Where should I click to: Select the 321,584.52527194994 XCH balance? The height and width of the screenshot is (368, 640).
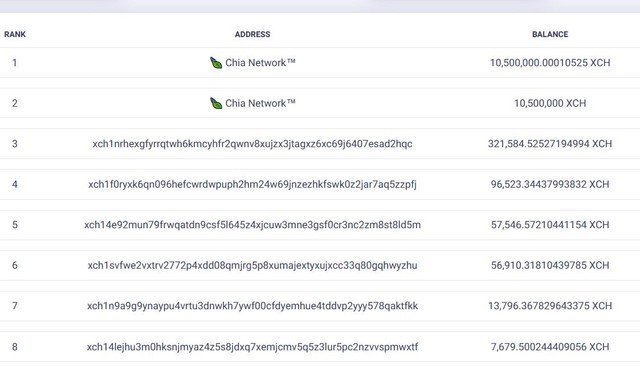550,144
